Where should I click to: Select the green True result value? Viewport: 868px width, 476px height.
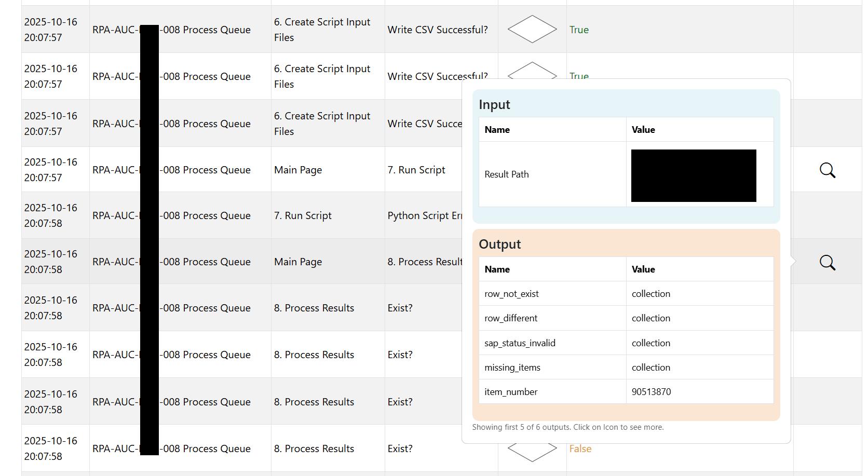click(579, 30)
